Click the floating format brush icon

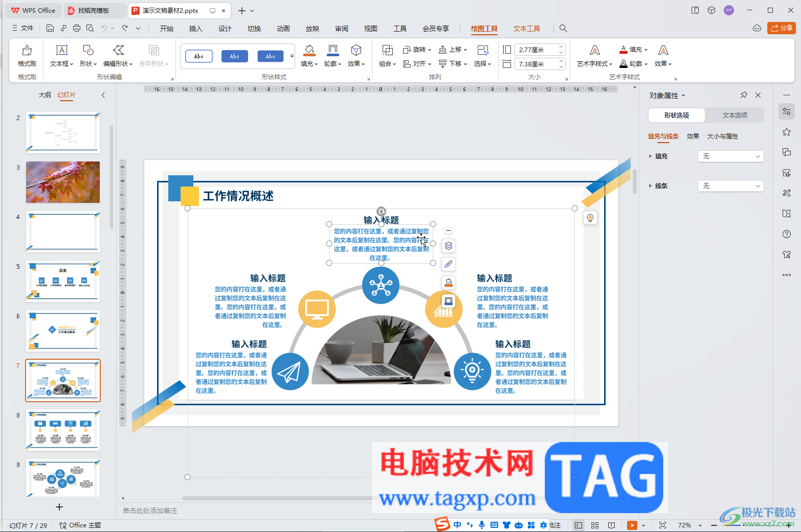[449, 264]
